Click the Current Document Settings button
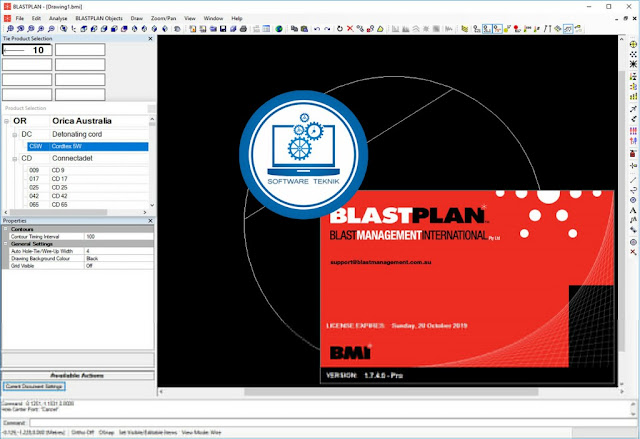 [x=34, y=386]
